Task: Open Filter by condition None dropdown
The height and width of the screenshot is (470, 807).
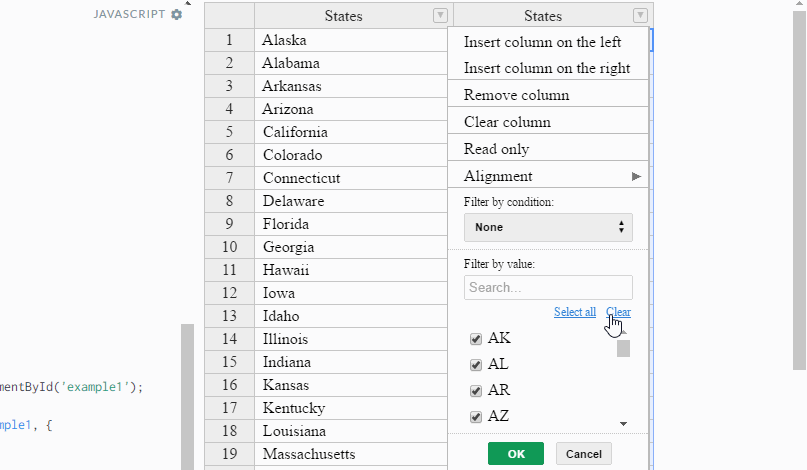Action: [548, 228]
